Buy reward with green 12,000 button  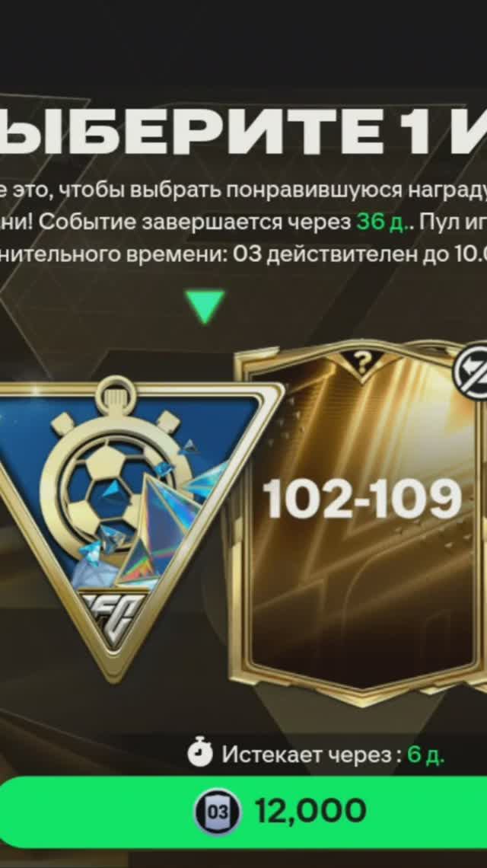[243, 812]
